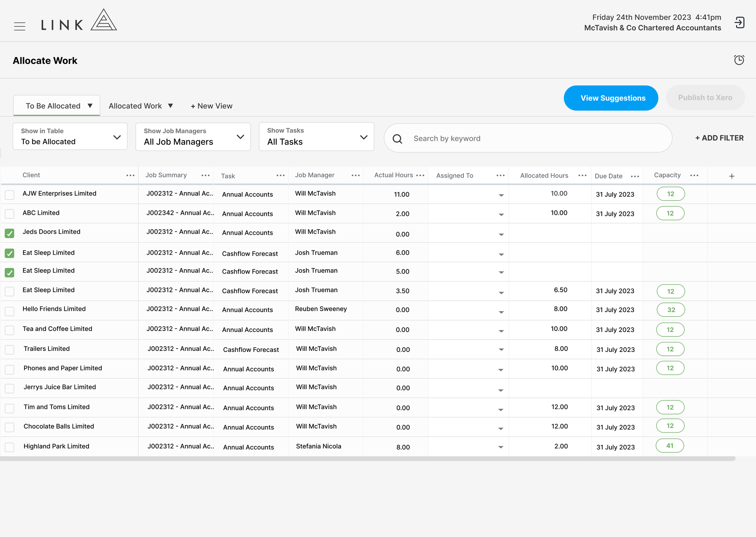Viewport: 756px width, 537px height.
Task: Click the LINK triangle logo
Action: pos(103,20)
